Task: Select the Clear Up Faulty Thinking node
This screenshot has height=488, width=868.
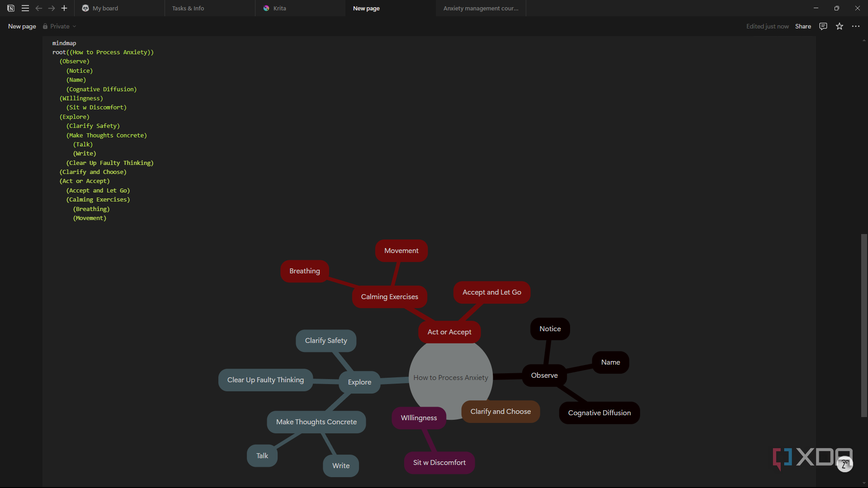Action: click(x=265, y=380)
